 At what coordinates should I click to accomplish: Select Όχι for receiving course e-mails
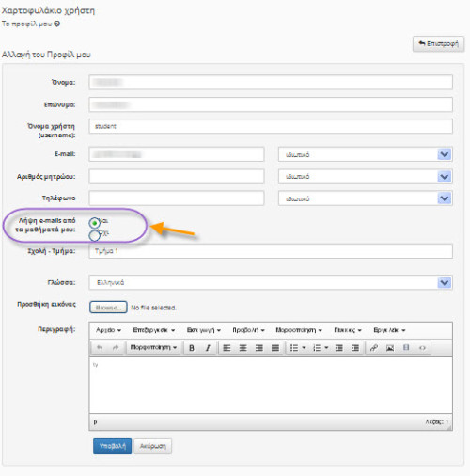(x=94, y=235)
